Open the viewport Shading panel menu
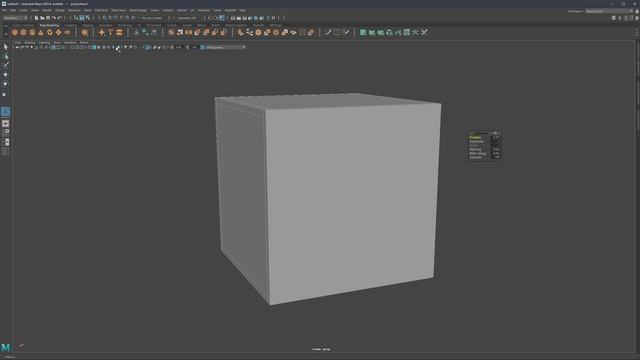This screenshot has height=360, width=640. point(30,42)
